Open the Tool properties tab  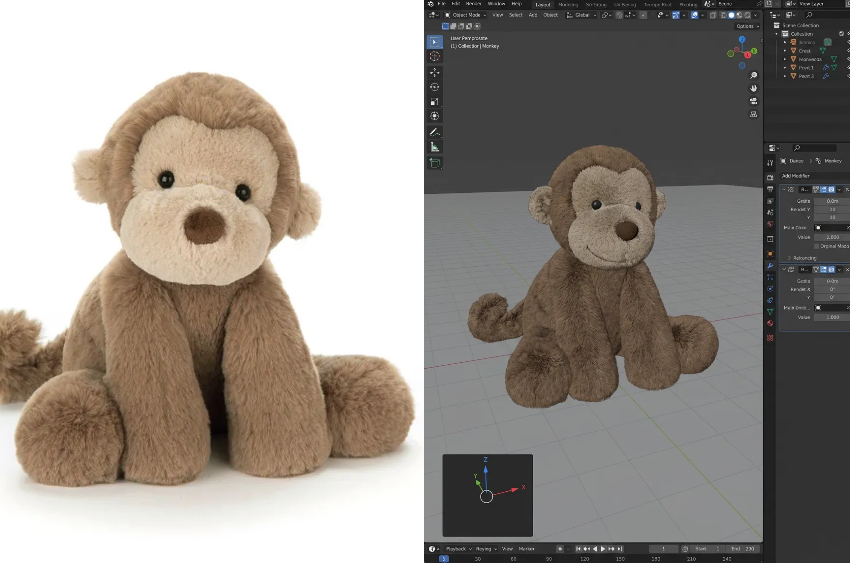770,163
